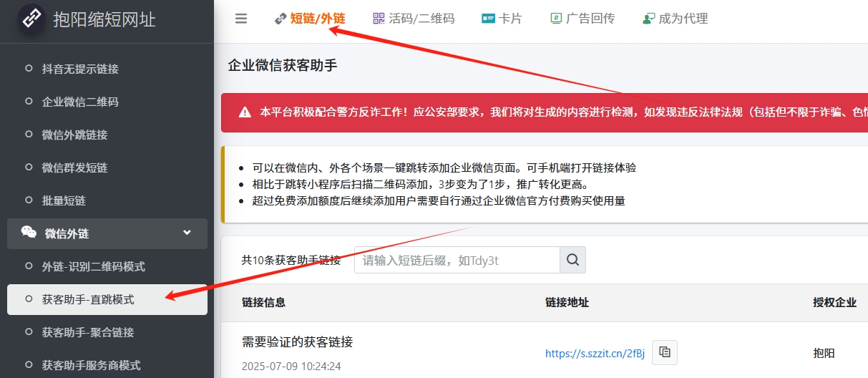Go to 广告回传 tab
868x378 pixels.
click(582, 19)
